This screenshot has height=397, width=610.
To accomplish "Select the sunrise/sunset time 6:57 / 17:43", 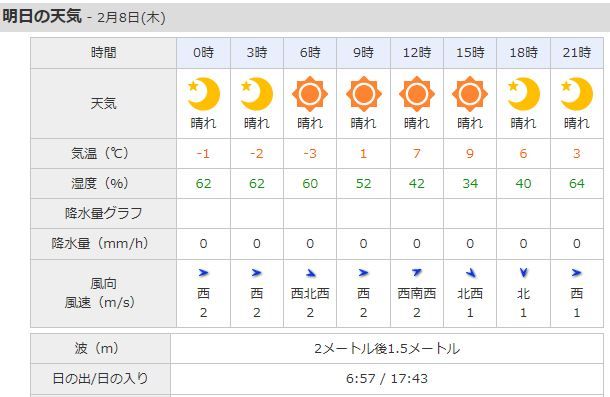I will (387, 378).
